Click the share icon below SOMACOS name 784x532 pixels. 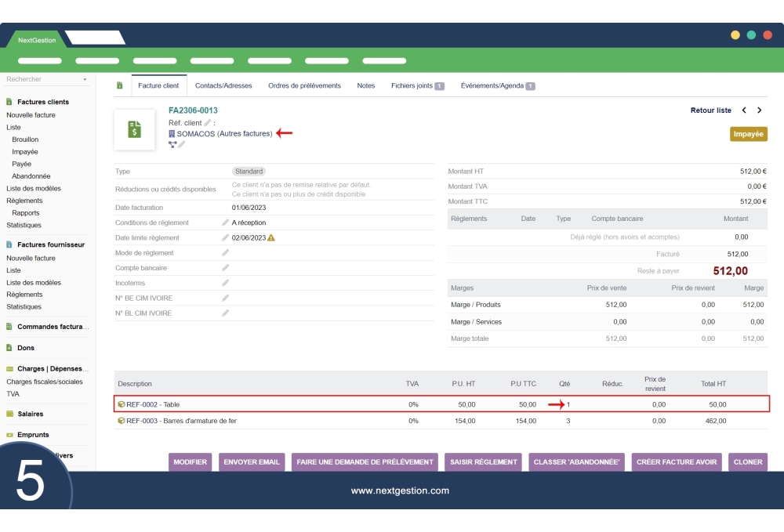click(x=172, y=144)
